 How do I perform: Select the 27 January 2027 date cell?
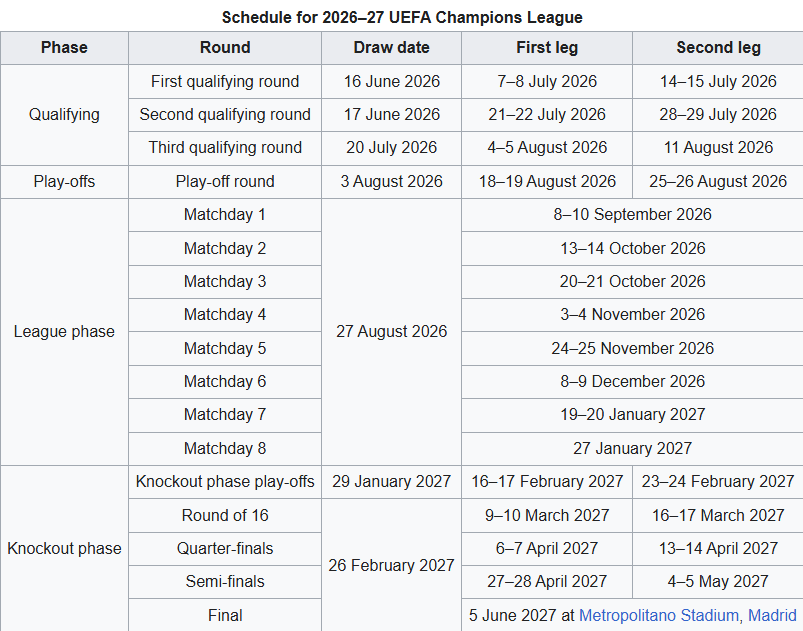coord(632,449)
